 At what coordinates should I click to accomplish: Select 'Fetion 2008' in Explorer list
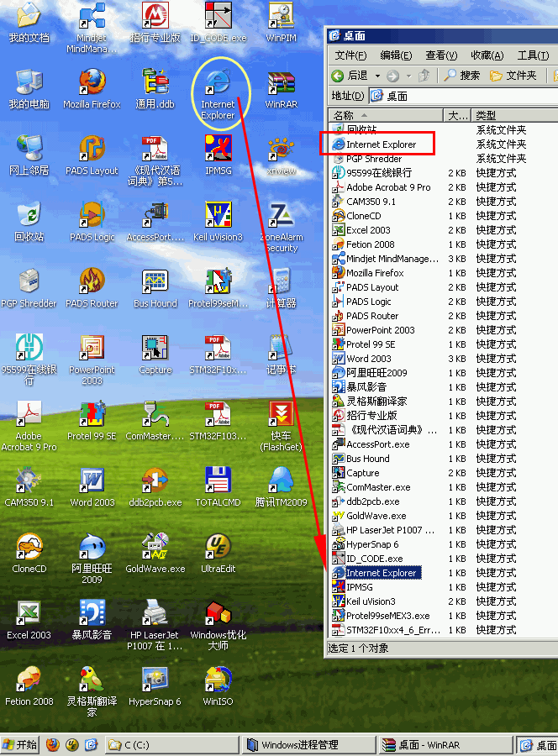[x=370, y=244]
